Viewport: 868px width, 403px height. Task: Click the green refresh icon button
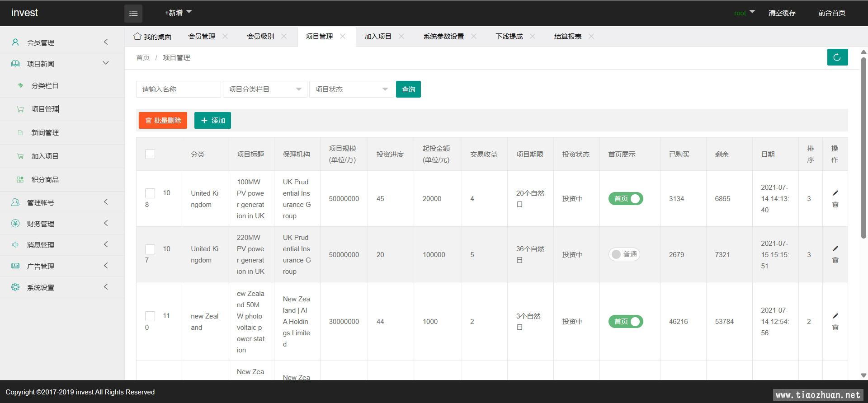click(x=837, y=57)
